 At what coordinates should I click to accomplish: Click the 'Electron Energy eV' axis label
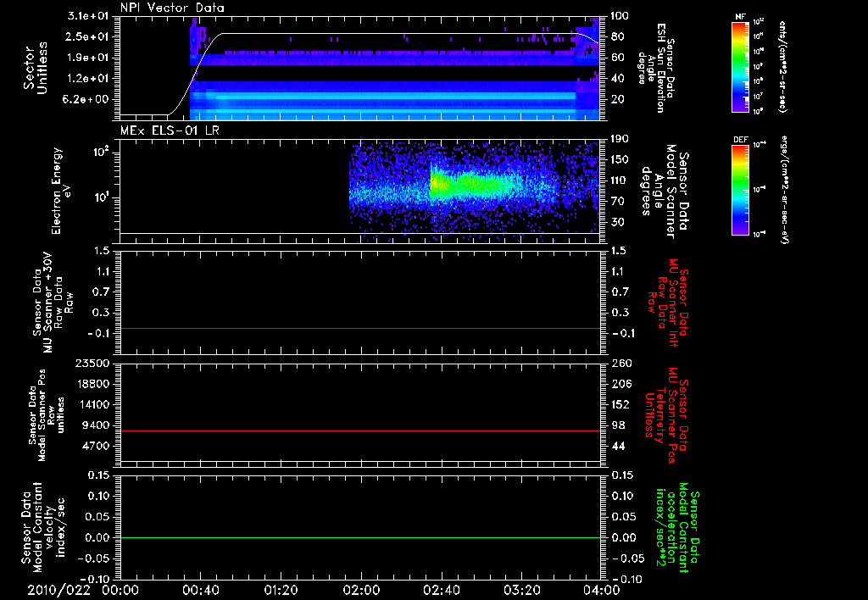coord(61,191)
